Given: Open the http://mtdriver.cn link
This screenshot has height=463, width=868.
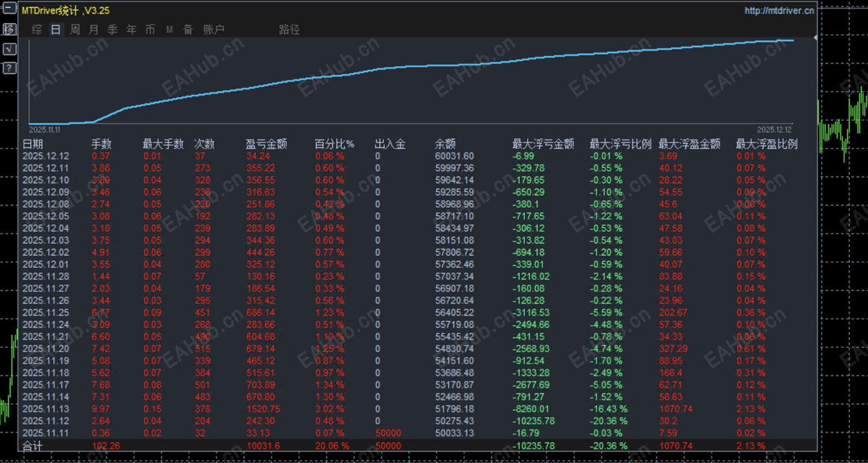Looking at the screenshot, I should (779, 10).
